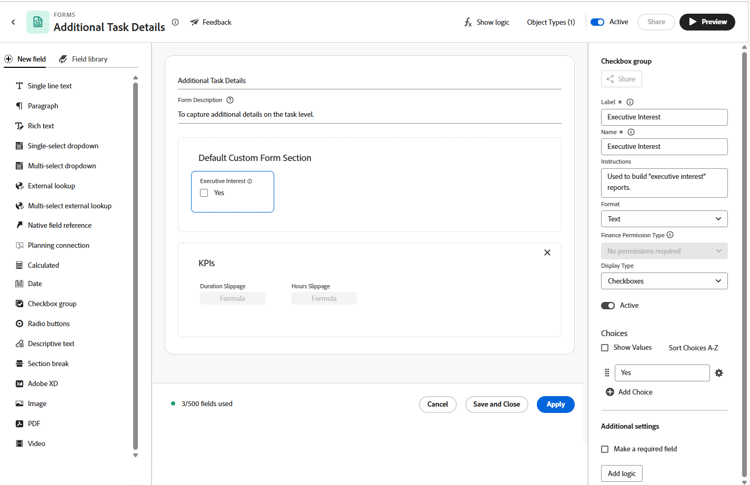Image resolution: width=750 pixels, height=485 pixels.
Task: Click the Save and Close button
Action: click(x=496, y=404)
